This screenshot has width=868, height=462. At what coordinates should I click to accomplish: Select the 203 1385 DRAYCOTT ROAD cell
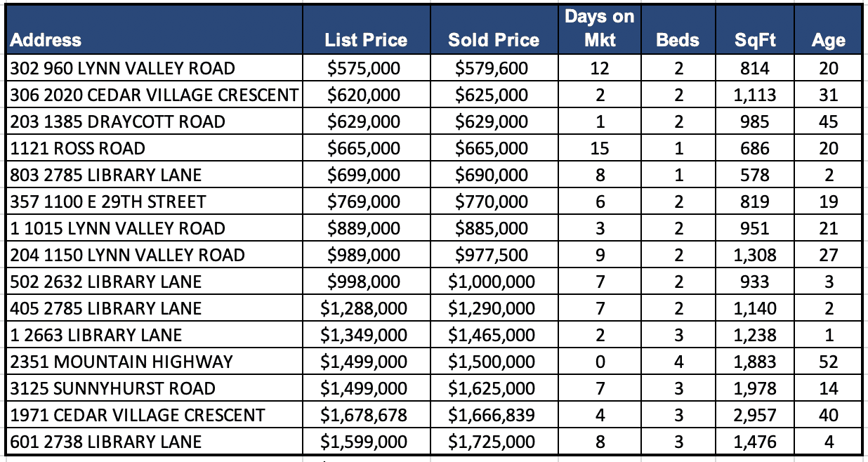[118, 121]
